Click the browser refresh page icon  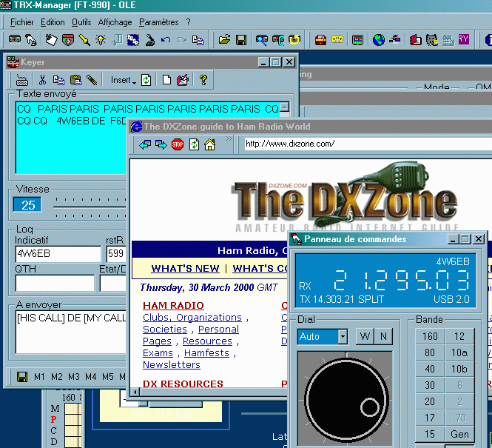point(195,144)
